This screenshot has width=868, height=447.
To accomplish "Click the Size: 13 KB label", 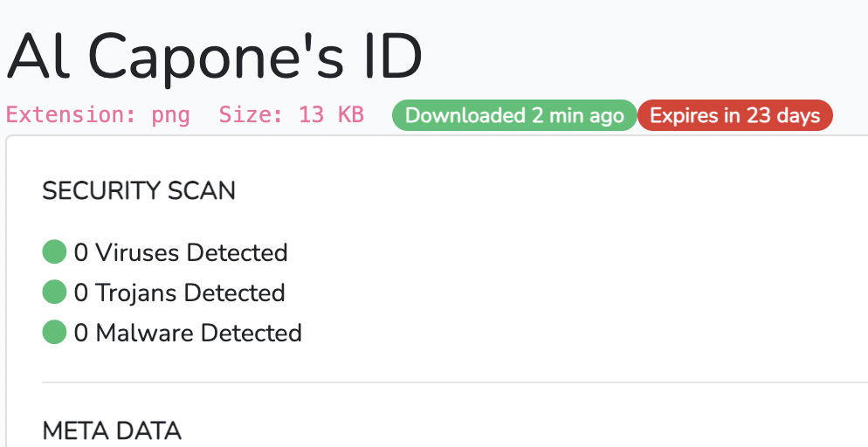I will 291,115.
